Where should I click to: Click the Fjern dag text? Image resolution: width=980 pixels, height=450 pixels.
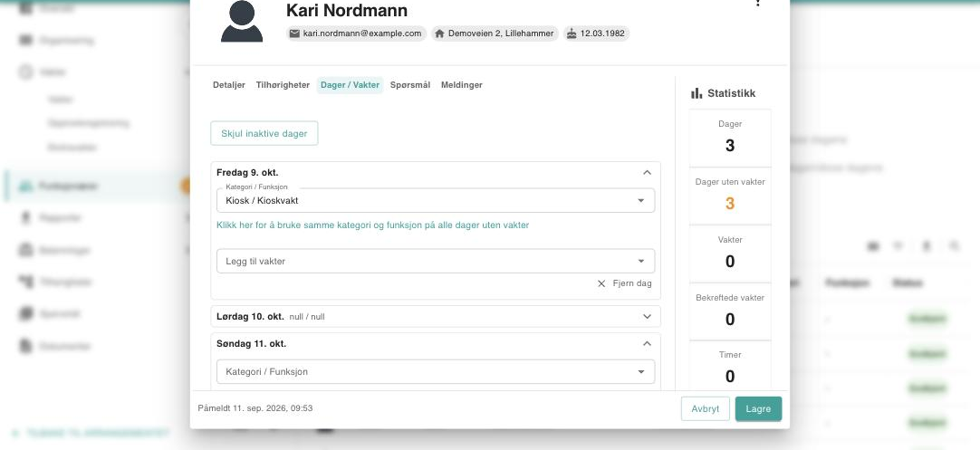point(632,283)
